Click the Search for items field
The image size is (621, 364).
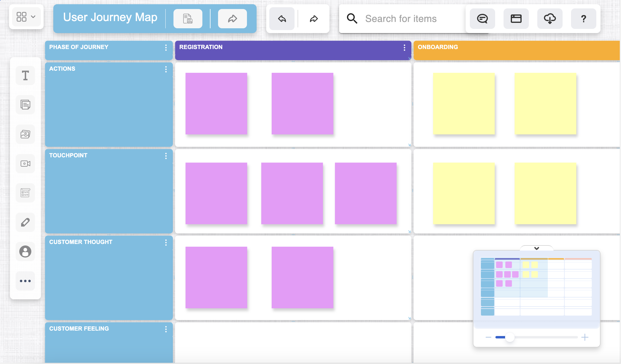401,19
